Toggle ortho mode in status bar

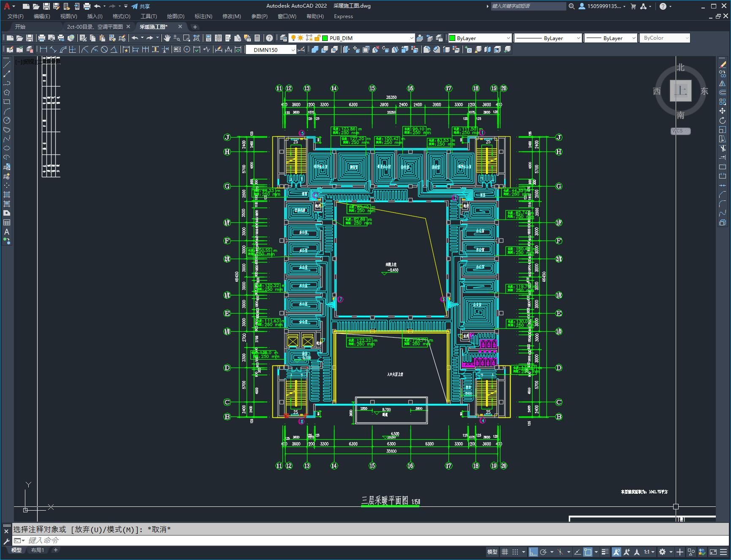point(533,552)
